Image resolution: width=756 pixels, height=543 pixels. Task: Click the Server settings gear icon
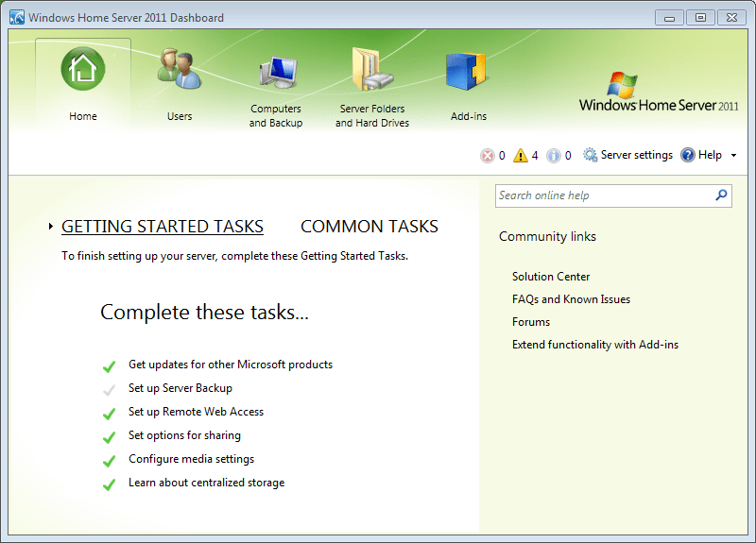pos(590,155)
